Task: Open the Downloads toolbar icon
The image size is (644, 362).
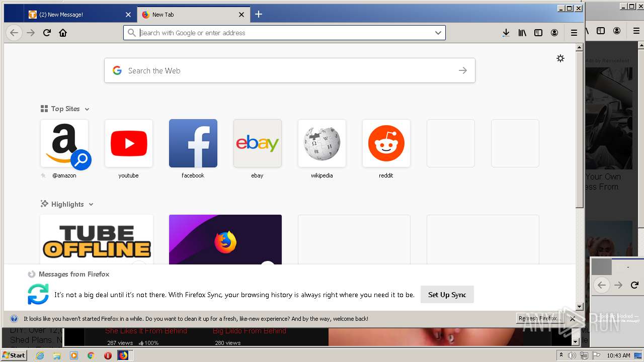Action: (506, 33)
